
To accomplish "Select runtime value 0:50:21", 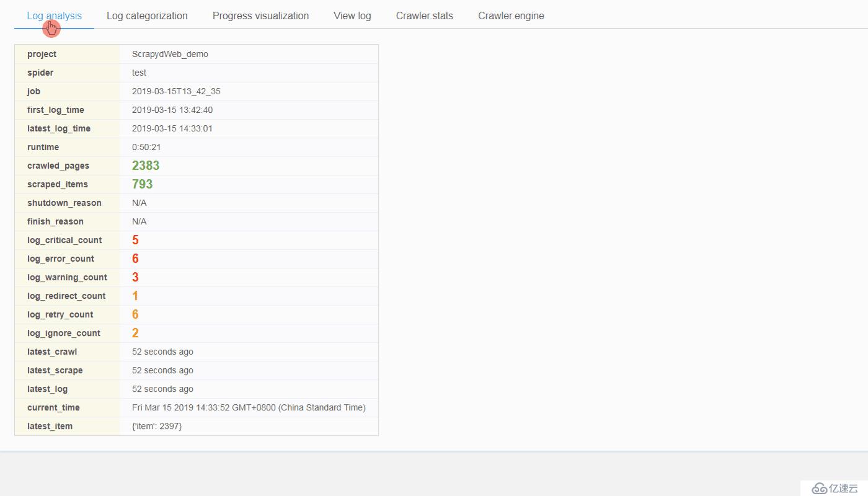I will pos(146,147).
